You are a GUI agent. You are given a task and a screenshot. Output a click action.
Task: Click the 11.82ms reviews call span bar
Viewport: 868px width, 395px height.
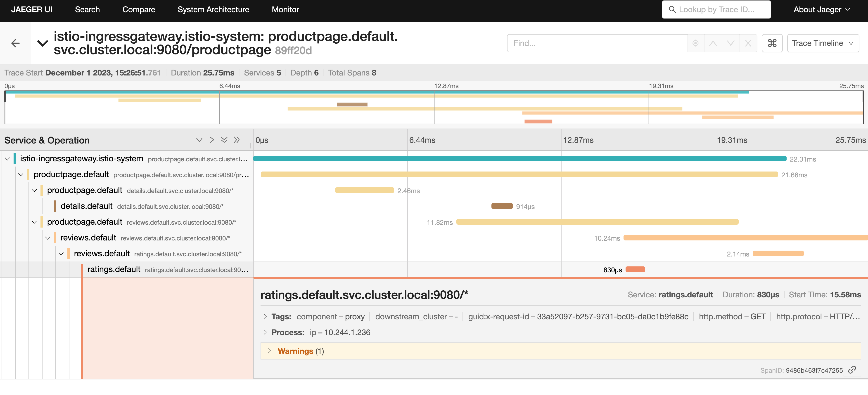(x=598, y=222)
